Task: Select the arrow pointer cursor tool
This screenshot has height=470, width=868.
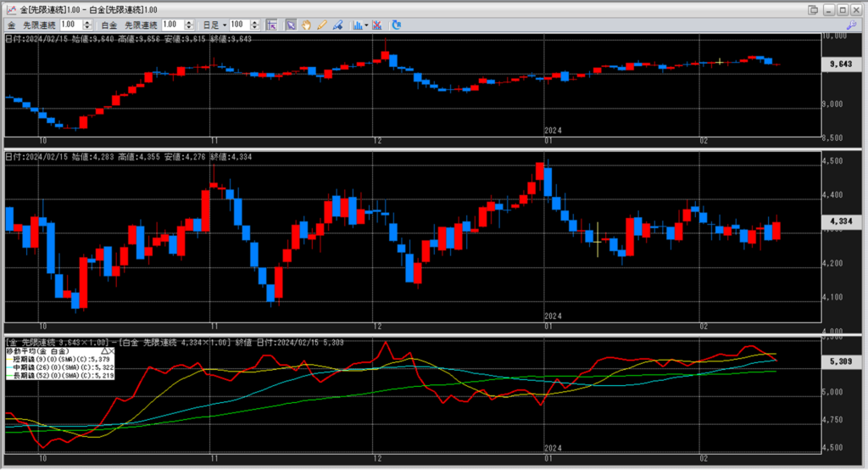Action: tap(291, 25)
